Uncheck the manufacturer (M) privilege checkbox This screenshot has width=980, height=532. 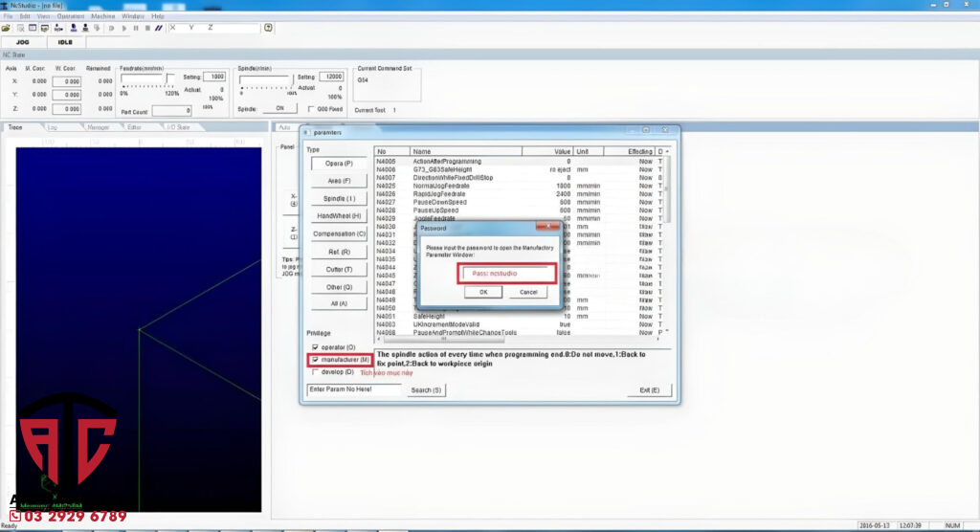click(316, 359)
